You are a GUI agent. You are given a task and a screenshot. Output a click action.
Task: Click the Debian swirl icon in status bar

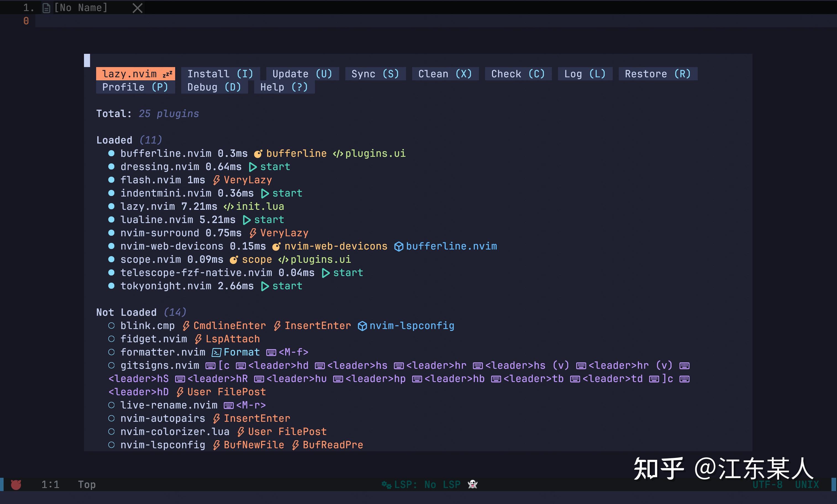[16, 485]
